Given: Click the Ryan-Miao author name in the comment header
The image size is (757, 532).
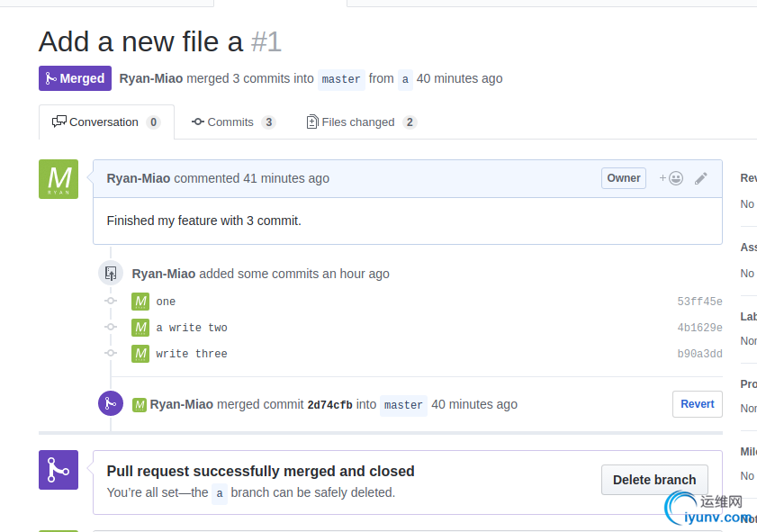Looking at the screenshot, I should pyautogui.click(x=139, y=178).
